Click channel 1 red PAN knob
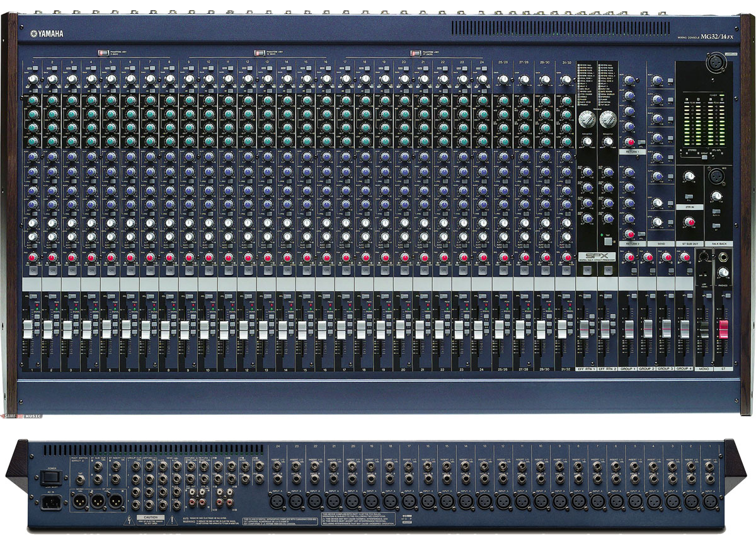 pyautogui.click(x=33, y=257)
